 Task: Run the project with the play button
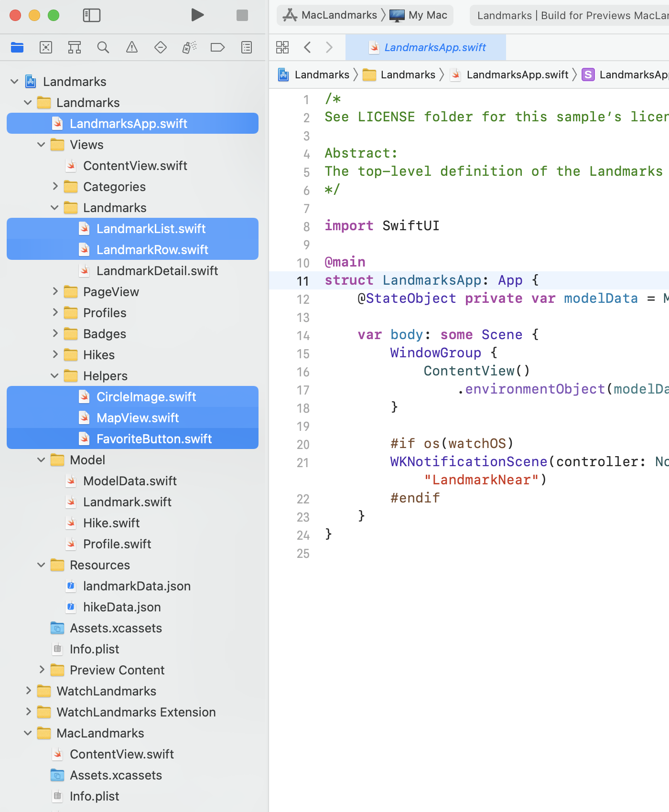click(x=197, y=15)
